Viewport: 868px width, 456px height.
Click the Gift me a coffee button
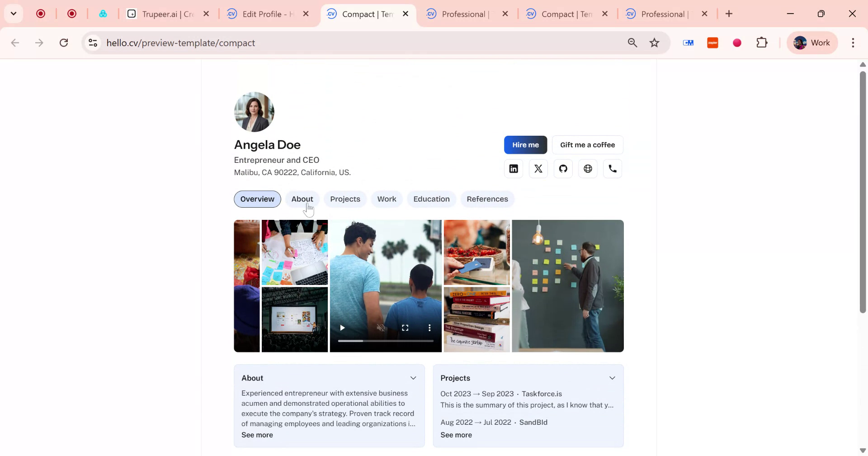tap(587, 145)
